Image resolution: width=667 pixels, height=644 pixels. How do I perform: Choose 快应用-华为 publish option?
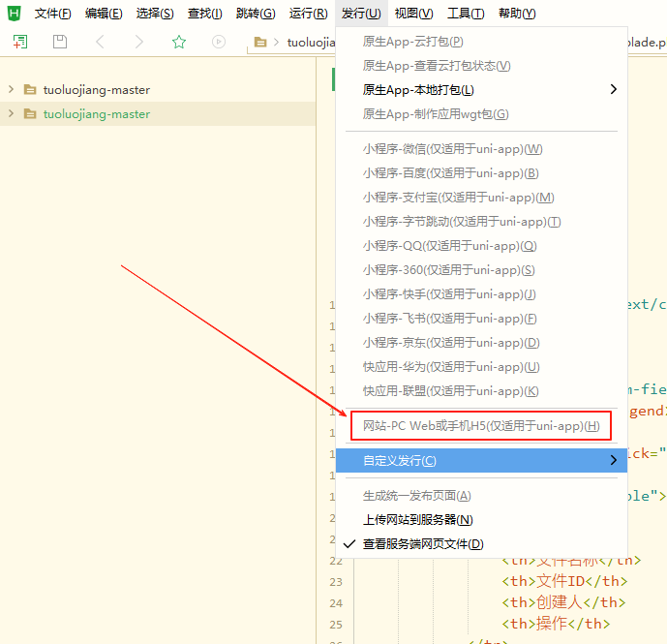coord(481,367)
